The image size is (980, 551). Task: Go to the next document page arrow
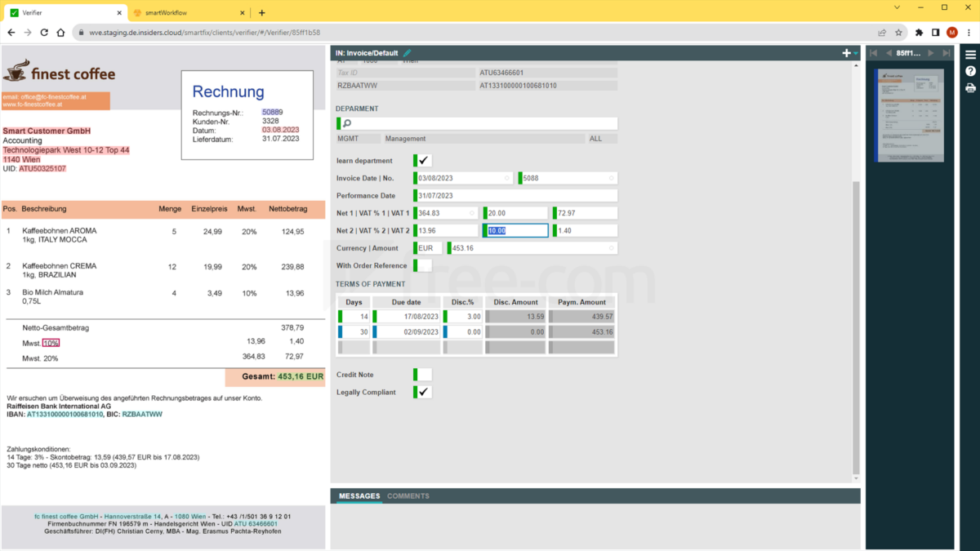click(931, 52)
